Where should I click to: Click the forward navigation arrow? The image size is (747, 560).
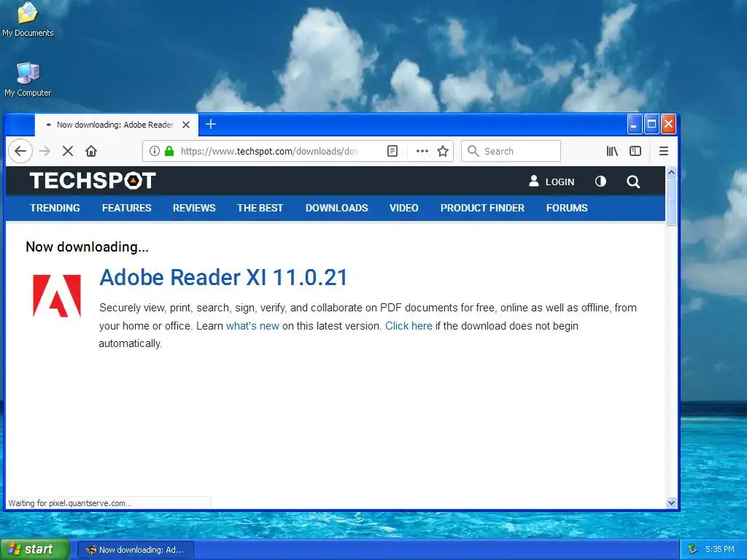(44, 151)
